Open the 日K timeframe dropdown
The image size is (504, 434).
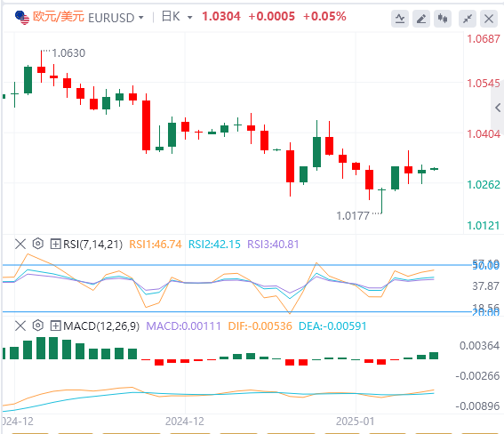189,18
